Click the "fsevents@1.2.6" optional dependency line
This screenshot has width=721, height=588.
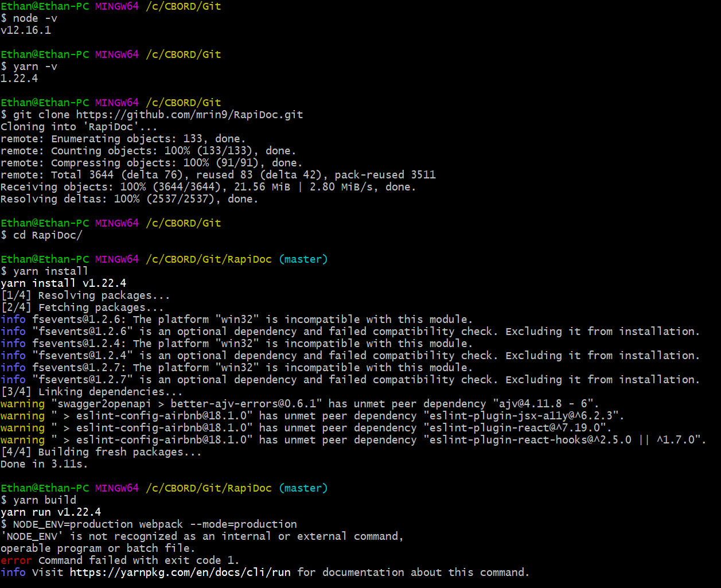[x=350, y=332]
